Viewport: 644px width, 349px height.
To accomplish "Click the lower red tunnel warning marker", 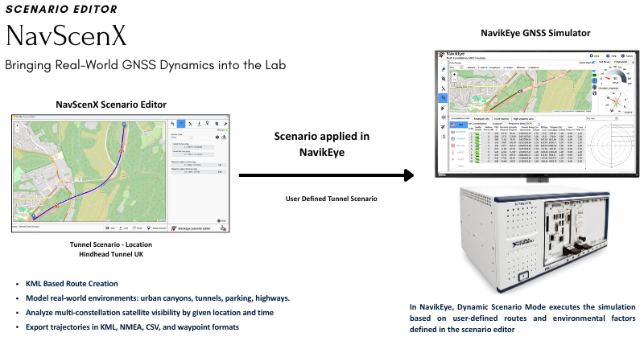I will (x=56, y=205).
